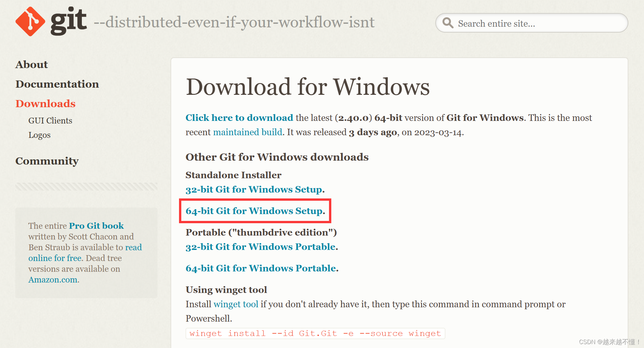Open the Pro Git book link
Viewport: 644px width, 348px height.
click(x=96, y=225)
